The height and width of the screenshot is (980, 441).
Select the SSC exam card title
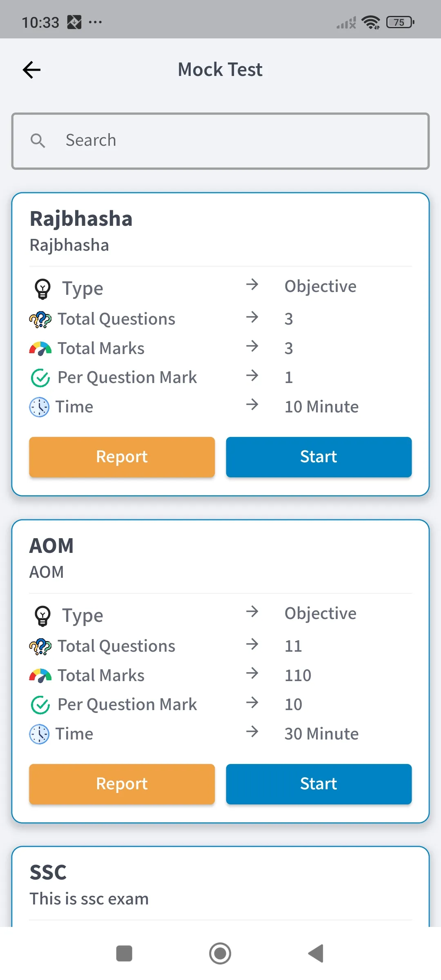pos(48,873)
